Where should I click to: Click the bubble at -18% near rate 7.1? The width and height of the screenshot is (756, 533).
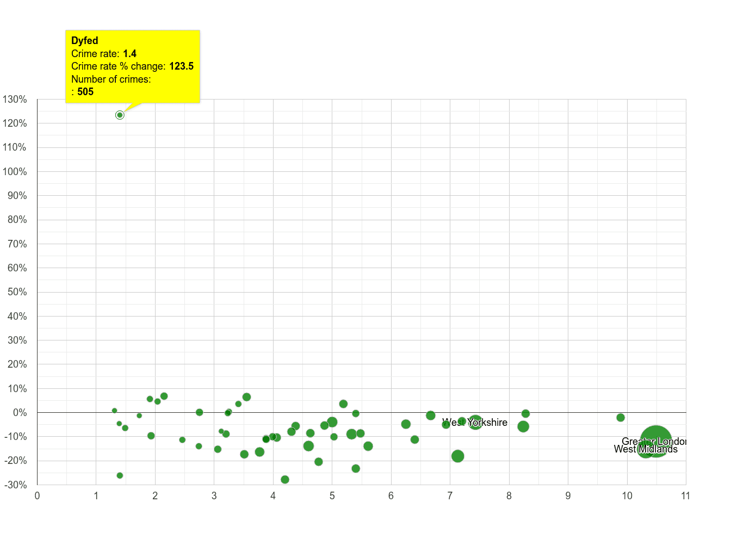[x=458, y=456]
